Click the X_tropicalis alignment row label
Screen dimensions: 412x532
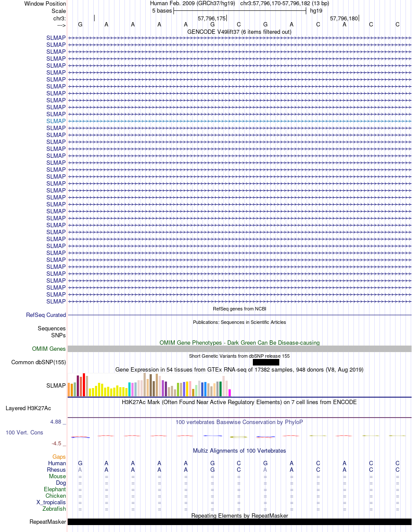51,502
